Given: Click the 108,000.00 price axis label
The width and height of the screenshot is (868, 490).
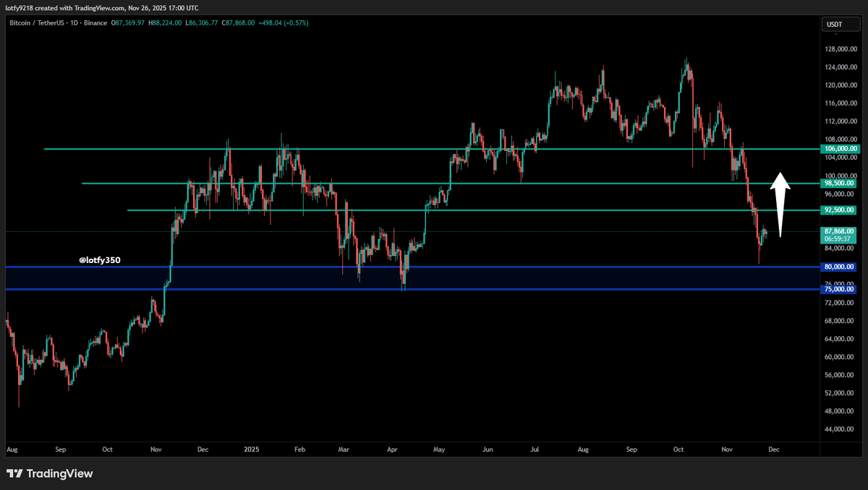Looking at the screenshot, I should tap(840, 139).
